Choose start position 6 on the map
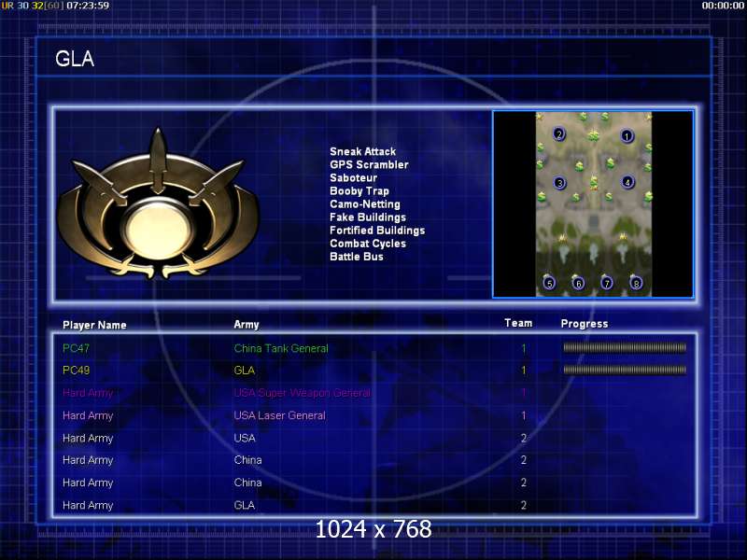The width and height of the screenshot is (747, 560). pyautogui.click(x=578, y=284)
